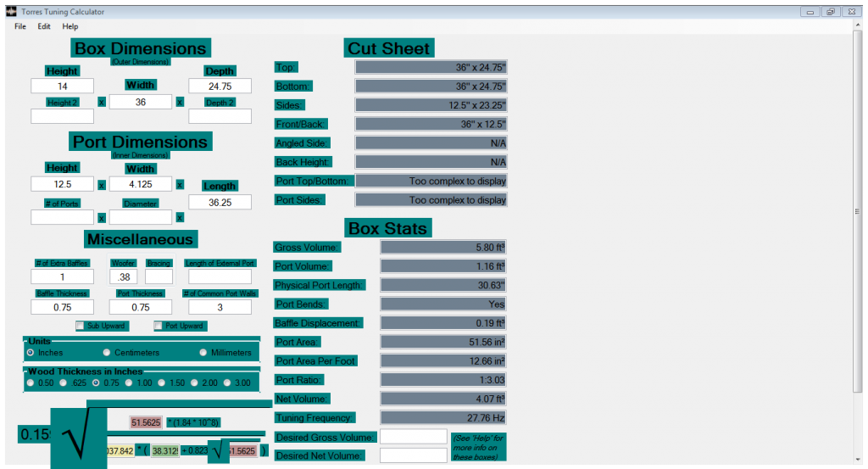Screen dimensions: 868x469
Task: Click the Port Thickness field
Action: point(141,307)
